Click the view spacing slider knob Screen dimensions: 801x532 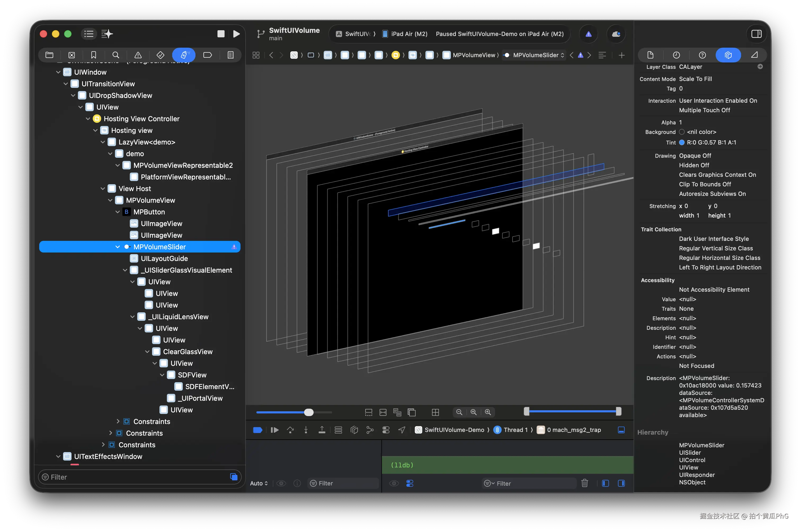tap(309, 412)
